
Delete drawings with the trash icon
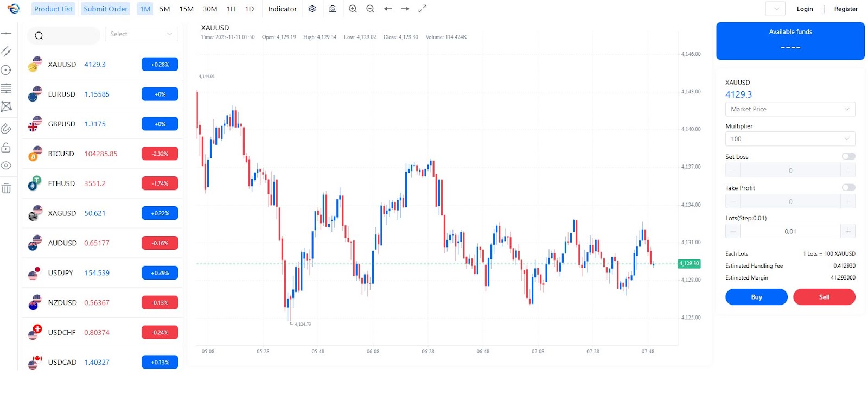point(7,188)
